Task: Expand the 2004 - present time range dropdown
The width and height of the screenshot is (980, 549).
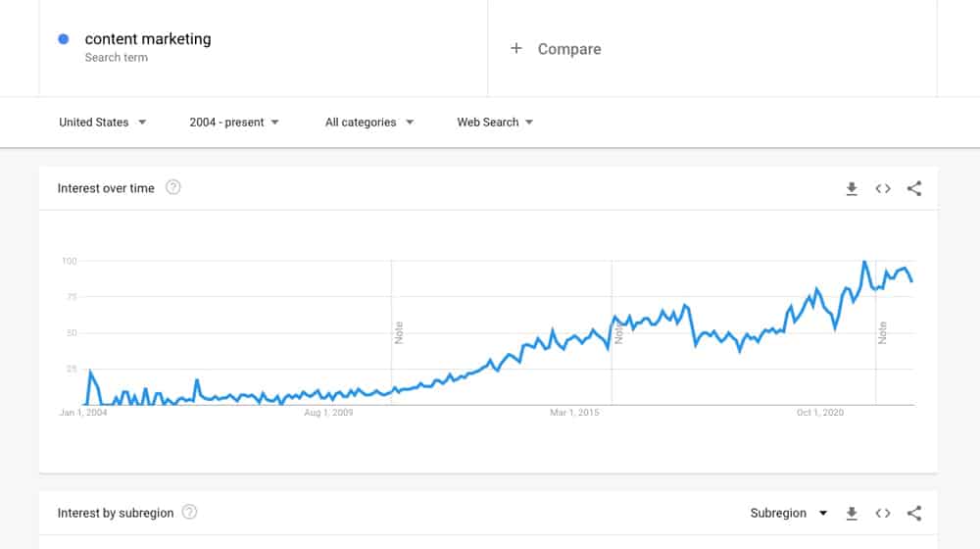Action: [234, 122]
